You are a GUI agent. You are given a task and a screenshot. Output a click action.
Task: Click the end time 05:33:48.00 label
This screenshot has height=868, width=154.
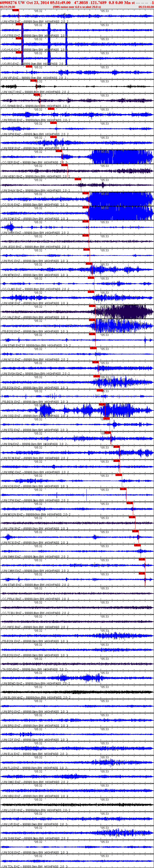[x=146, y=7]
